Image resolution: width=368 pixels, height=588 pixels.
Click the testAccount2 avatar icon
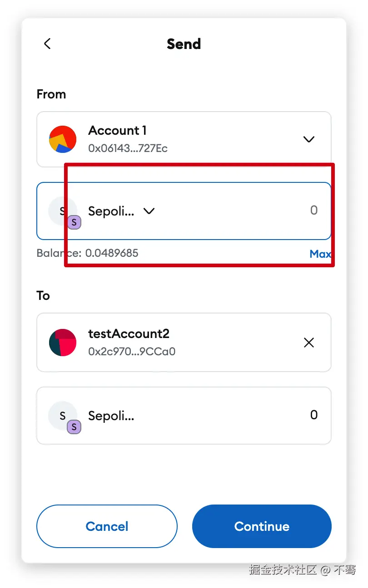[63, 343]
